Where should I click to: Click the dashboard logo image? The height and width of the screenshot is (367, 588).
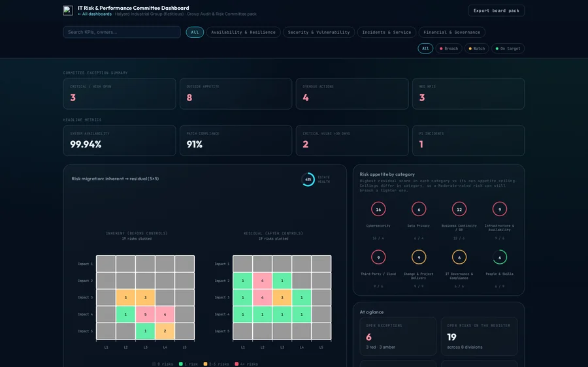tap(68, 10)
